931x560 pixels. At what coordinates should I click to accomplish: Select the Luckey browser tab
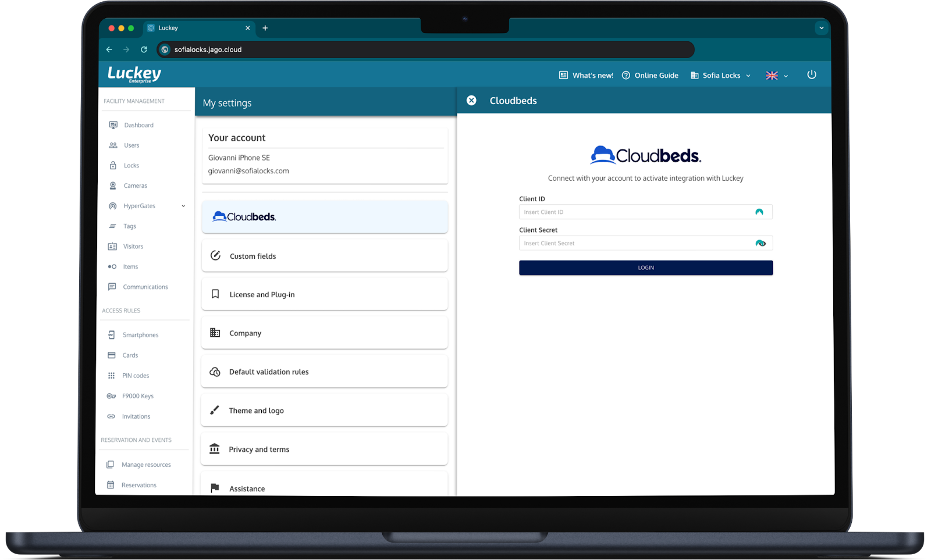point(198,28)
